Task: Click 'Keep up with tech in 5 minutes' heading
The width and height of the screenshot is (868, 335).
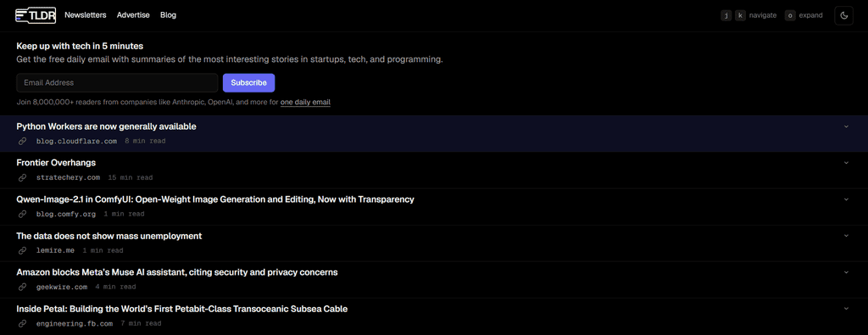Action: (80, 46)
